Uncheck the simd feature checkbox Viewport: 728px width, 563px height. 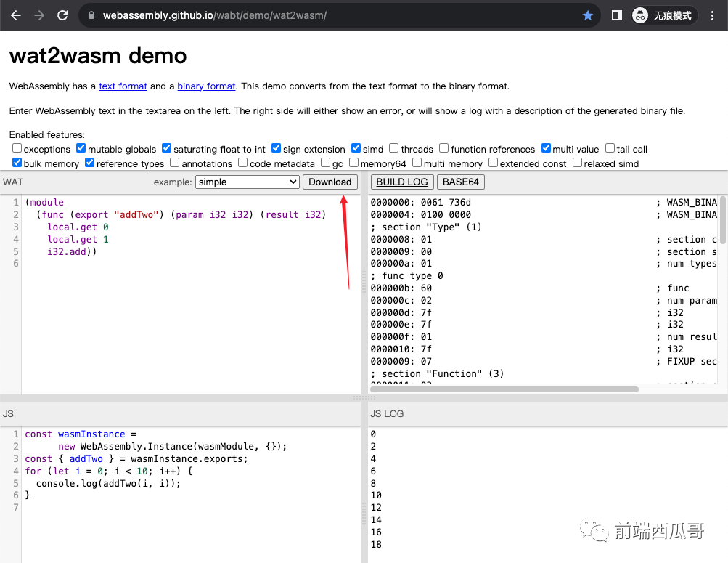tap(356, 148)
